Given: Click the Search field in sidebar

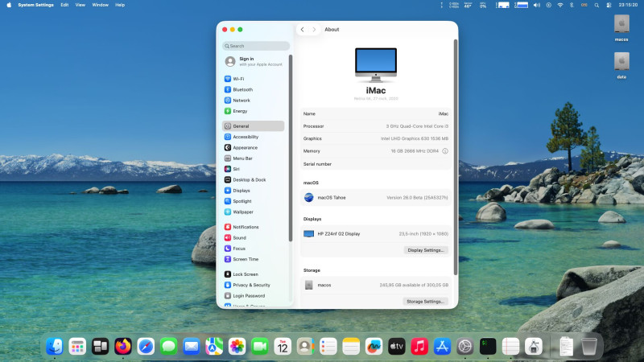Looking at the screenshot, I should tap(255, 46).
